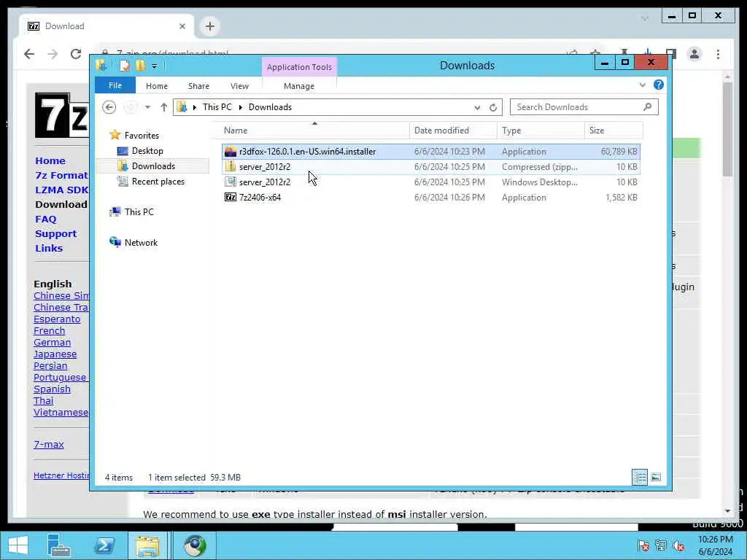
Task: Open the Support link on 7-Zip page
Action: (55, 234)
